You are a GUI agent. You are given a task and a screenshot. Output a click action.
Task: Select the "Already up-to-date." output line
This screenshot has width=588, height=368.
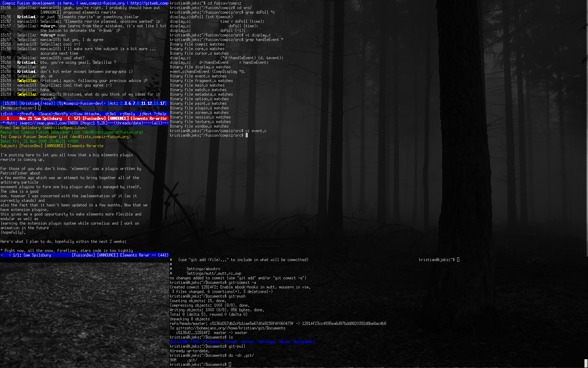[x=190, y=351]
